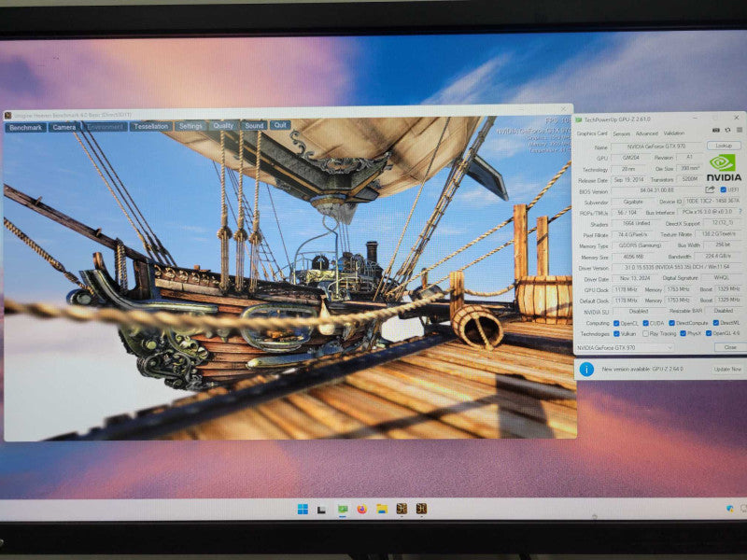Click the blue info icon in update bar
This screenshot has width=747, height=560.
(586, 370)
